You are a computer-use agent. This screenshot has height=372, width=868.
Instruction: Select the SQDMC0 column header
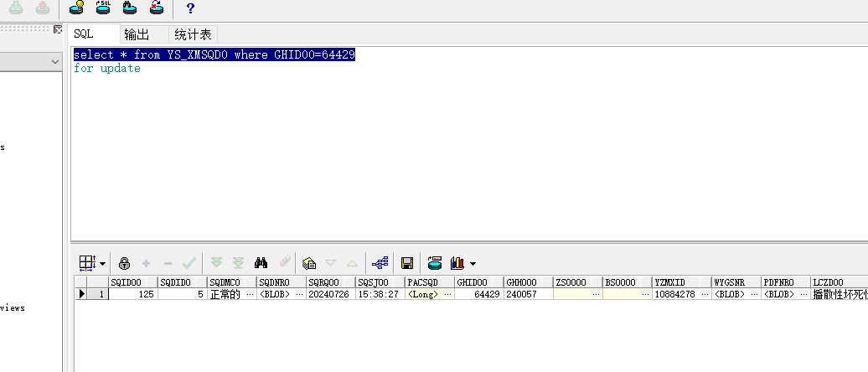click(x=232, y=282)
